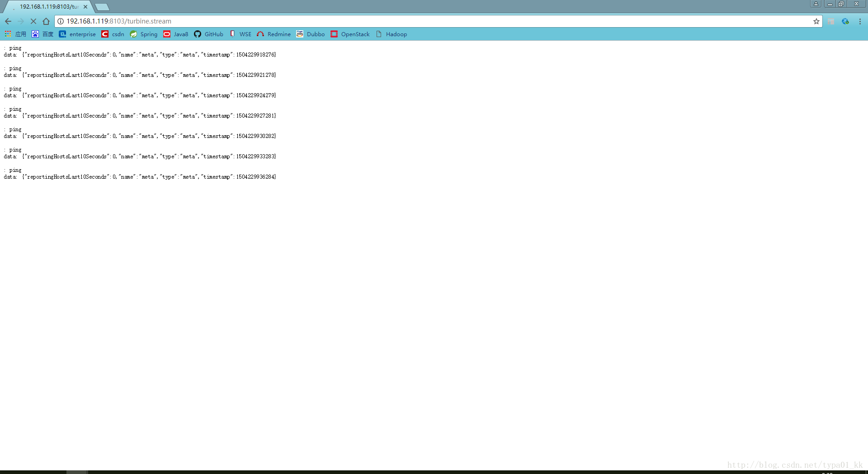Screen dimensions: 868x474
Task: Click data line with timestamp 1504229930282
Action: pos(140,136)
